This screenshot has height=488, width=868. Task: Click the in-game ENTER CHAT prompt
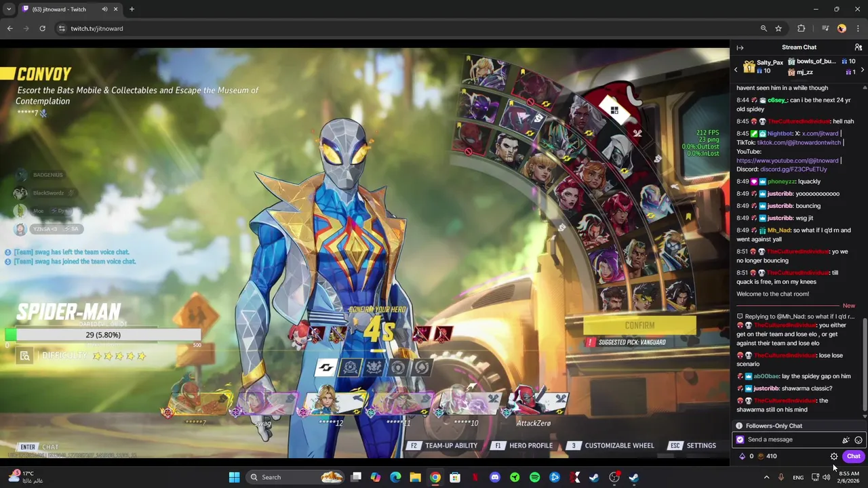pos(39,447)
